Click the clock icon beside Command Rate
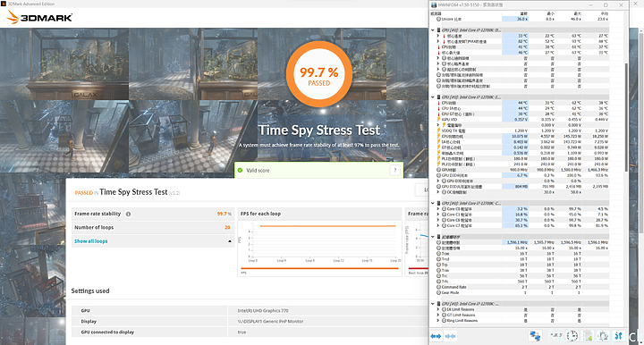 [x=438, y=287]
